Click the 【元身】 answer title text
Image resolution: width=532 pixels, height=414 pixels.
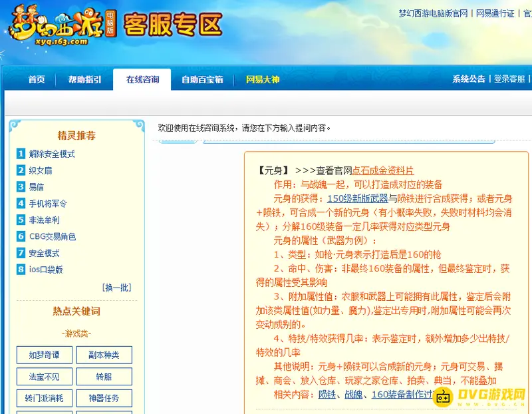[x=273, y=170]
